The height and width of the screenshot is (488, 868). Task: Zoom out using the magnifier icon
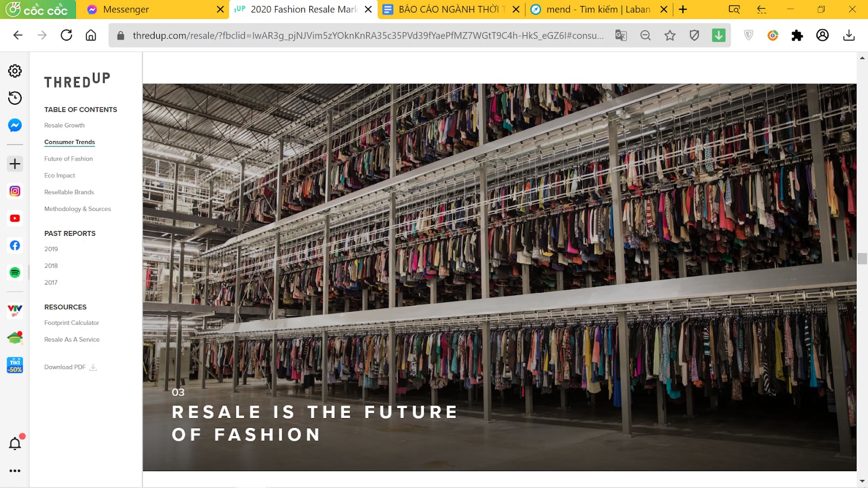pyautogui.click(x=645, y=35)
